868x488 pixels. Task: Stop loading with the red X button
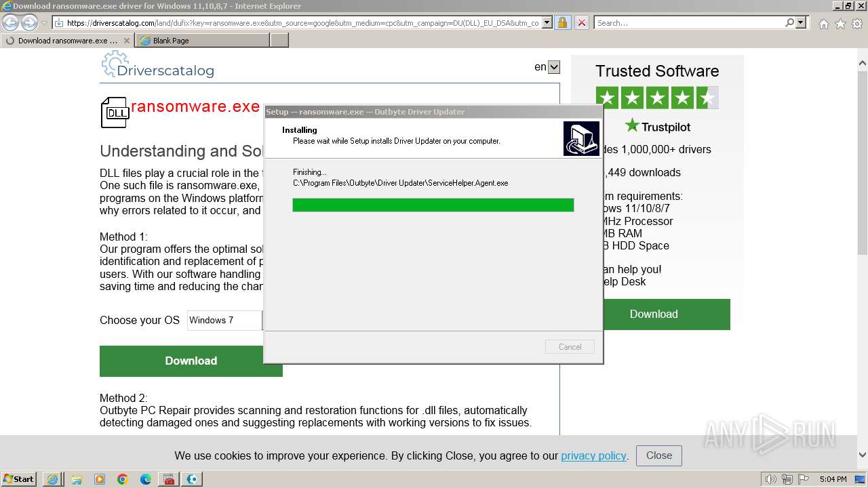click(x=581, y=22)
